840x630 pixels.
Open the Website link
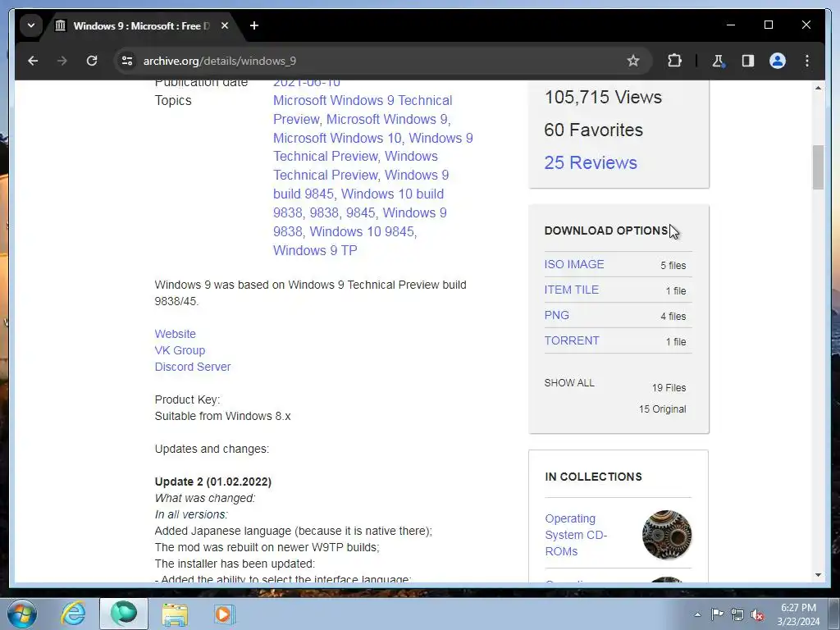pos(176,334)
